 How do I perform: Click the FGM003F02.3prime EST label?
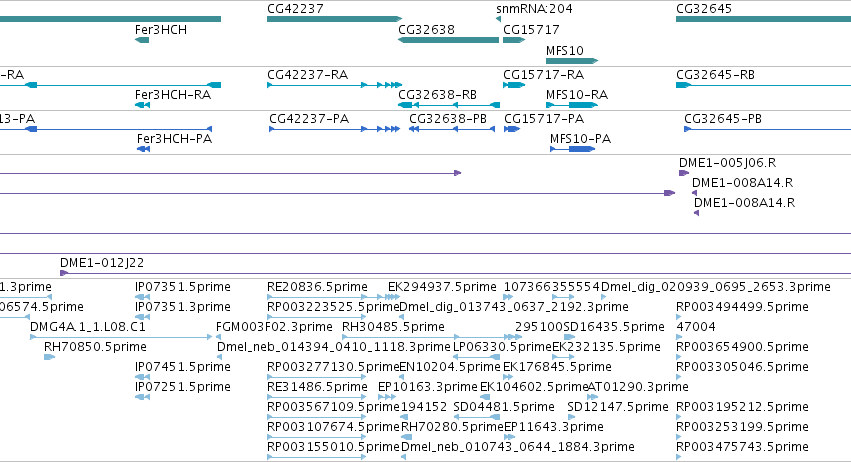tap(274, 327)
